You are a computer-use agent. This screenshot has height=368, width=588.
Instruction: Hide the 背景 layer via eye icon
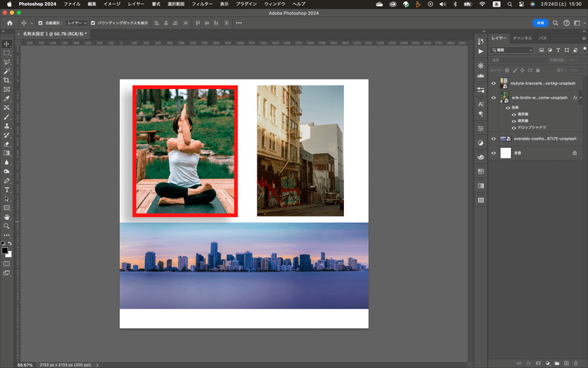(493, 152)
